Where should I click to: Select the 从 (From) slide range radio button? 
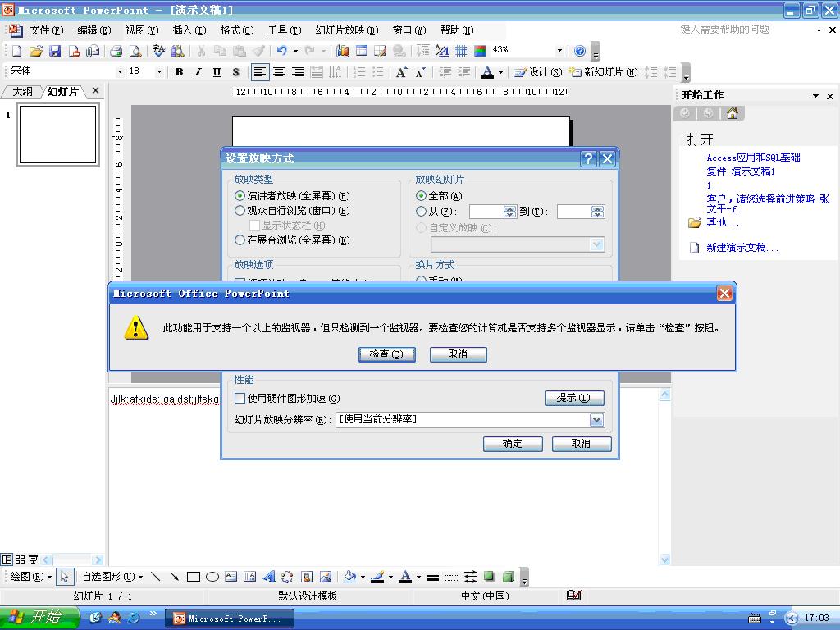coord(421,212)
